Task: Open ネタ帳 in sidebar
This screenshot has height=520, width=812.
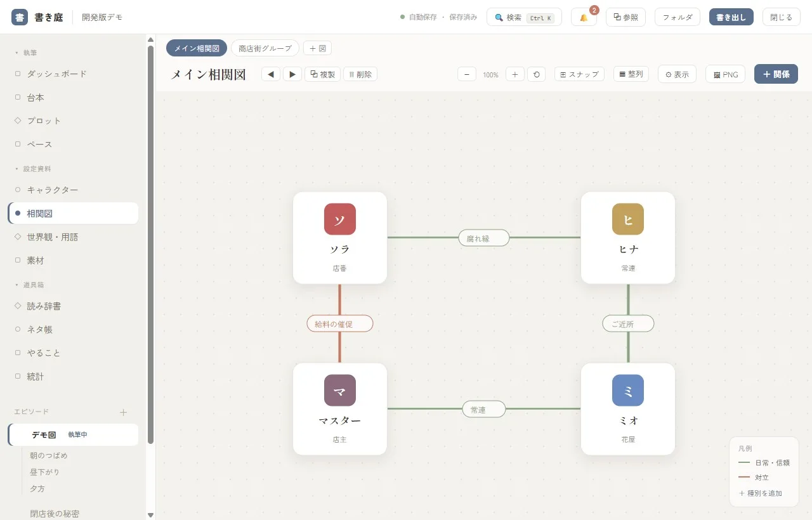Action: [x=73, y=329]
